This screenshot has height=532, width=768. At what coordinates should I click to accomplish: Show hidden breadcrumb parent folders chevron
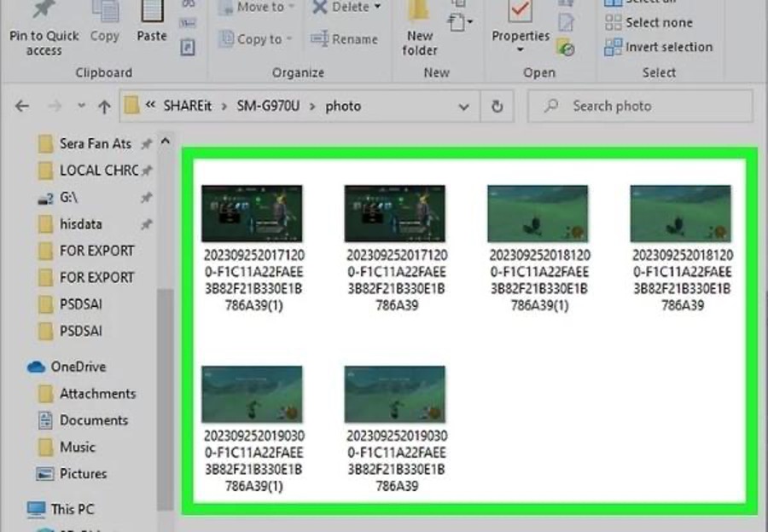pyautogui.click(x=150, y=105)
